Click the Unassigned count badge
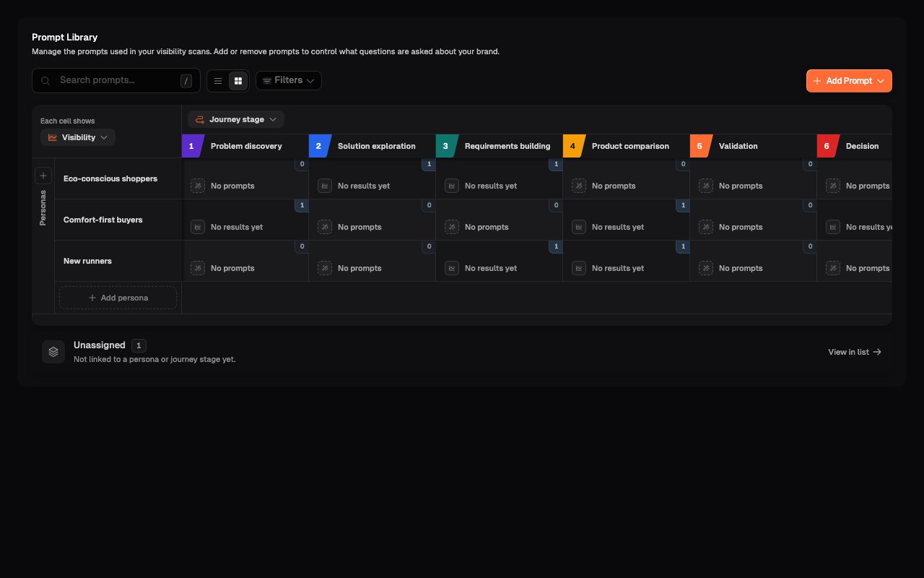 tap(139, 345)
